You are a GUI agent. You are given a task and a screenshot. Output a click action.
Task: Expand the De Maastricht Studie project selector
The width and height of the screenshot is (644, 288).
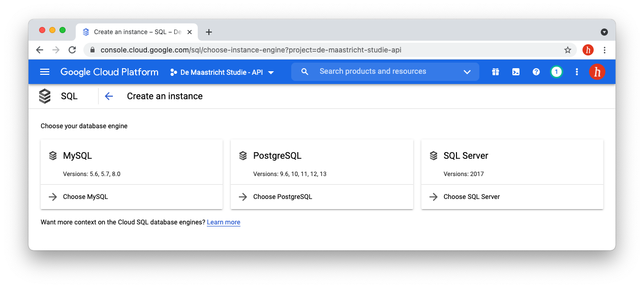click(x=222, y=72)
